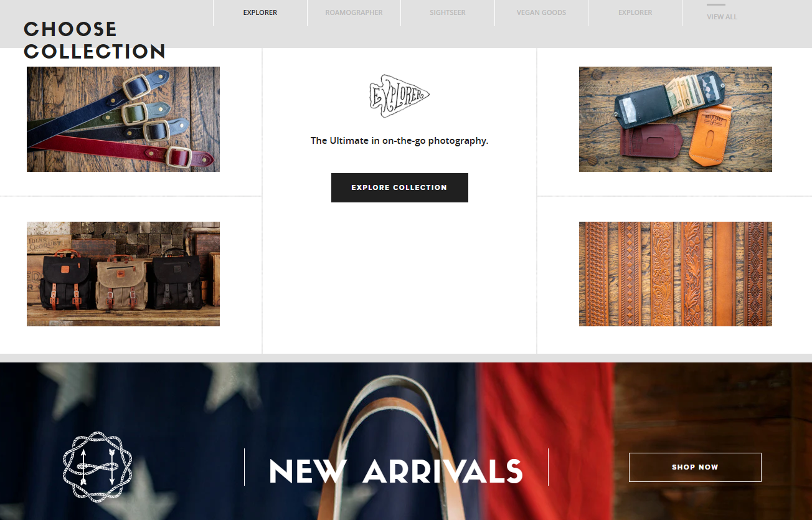Click the on-the-go photography tagline text
Viewport: 812px width, 520px height.
(399, 141)
